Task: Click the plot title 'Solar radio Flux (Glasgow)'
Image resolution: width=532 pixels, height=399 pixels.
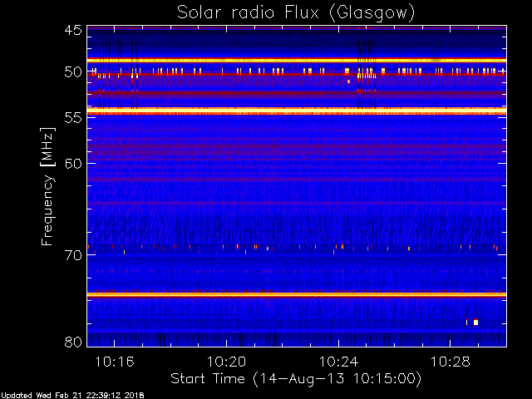Action: [x=296, y=13]
